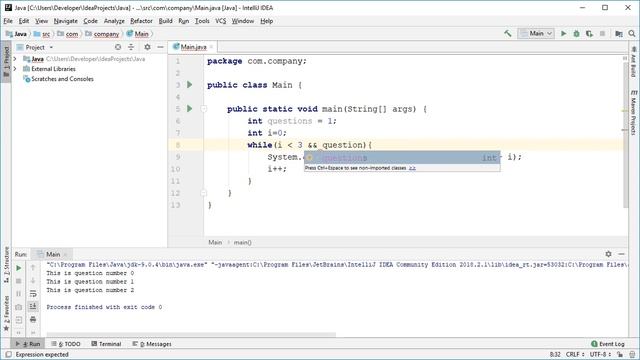640x360 pixels.
Task: Open the View menu
Action: point(41,21)
